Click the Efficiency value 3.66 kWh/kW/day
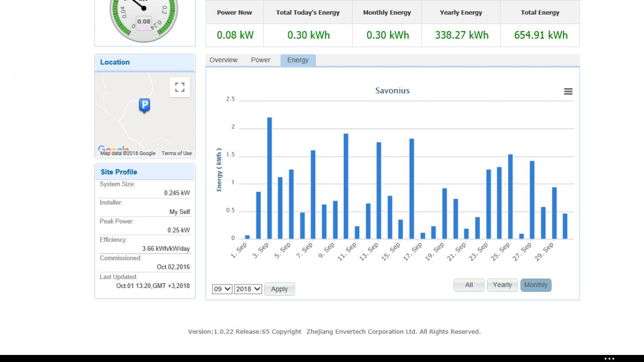The image size is (644, 362). [x=166, y=249]
